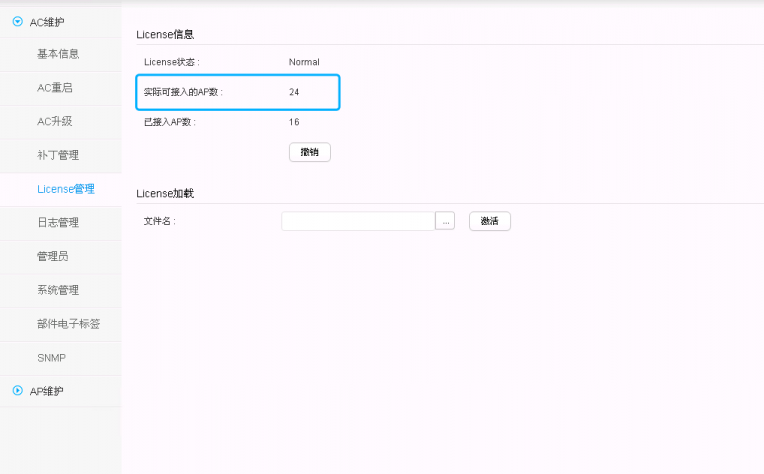Select License管理 in the sidebar
Screen dimensions: 764x474
coord(66,189)
